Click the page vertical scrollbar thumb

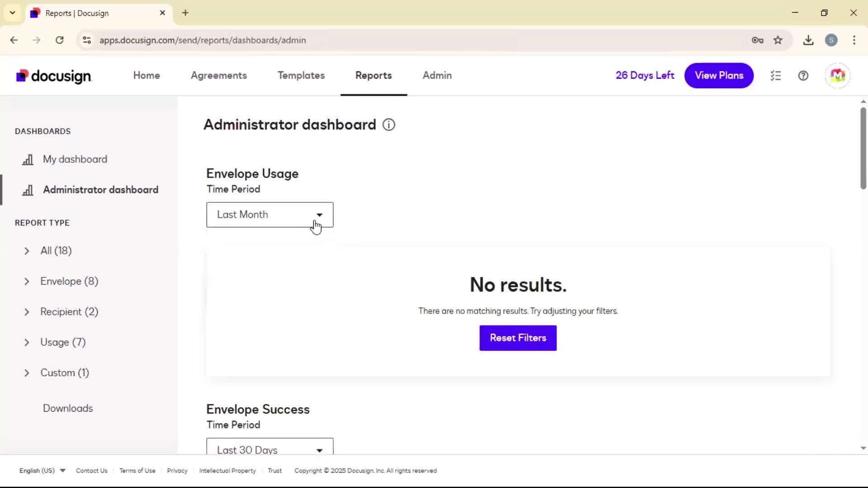[863, 148]
